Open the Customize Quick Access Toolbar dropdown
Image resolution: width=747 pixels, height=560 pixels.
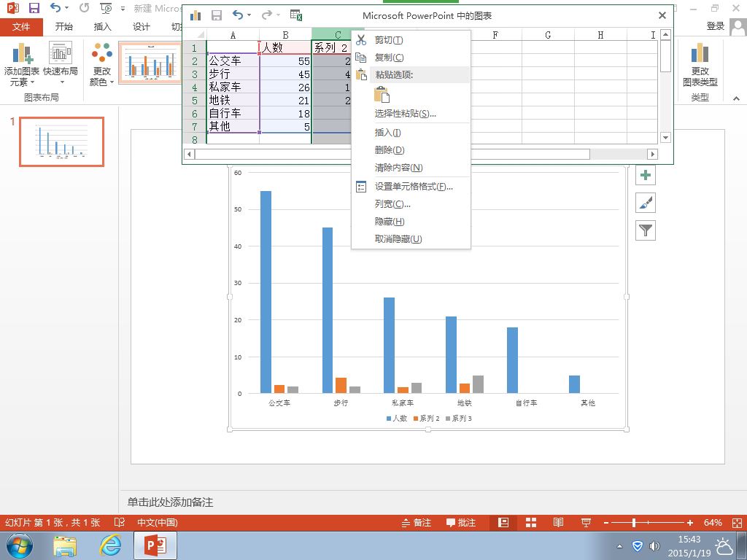123,9
